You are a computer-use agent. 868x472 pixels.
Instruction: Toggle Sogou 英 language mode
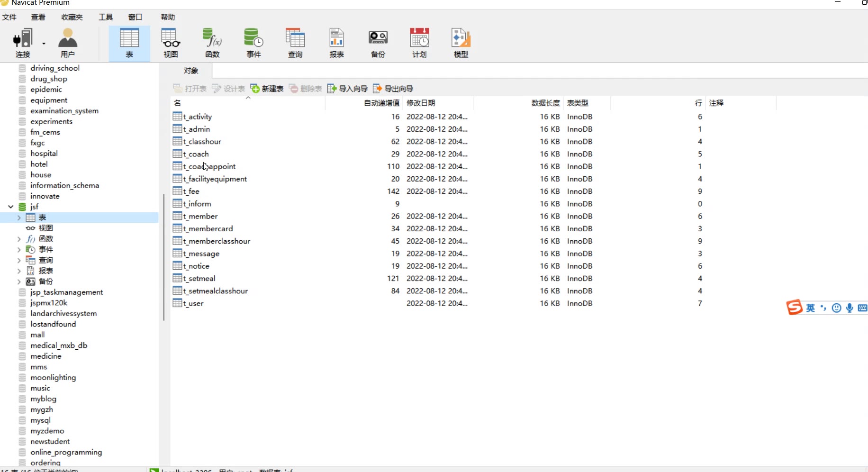811,308
